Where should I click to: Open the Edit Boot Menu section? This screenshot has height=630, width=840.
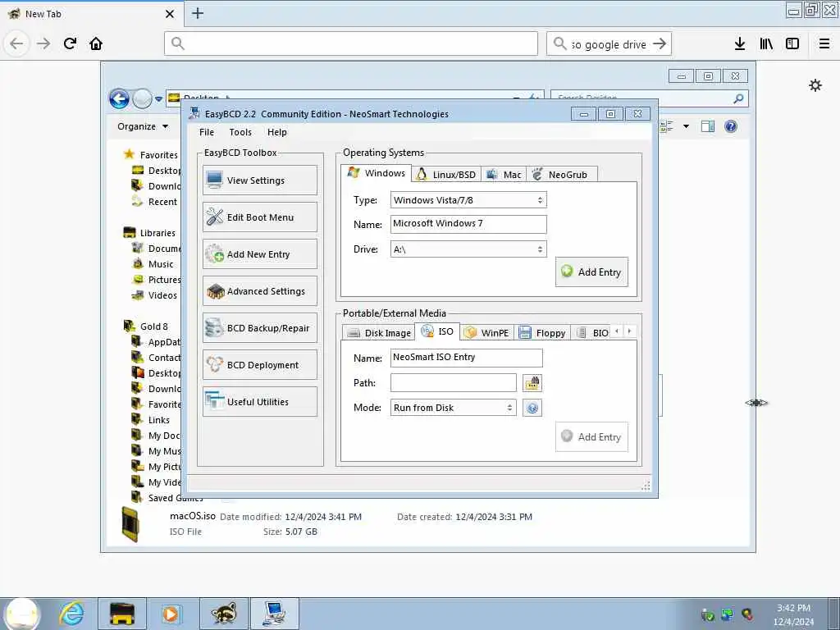(260, 217)
